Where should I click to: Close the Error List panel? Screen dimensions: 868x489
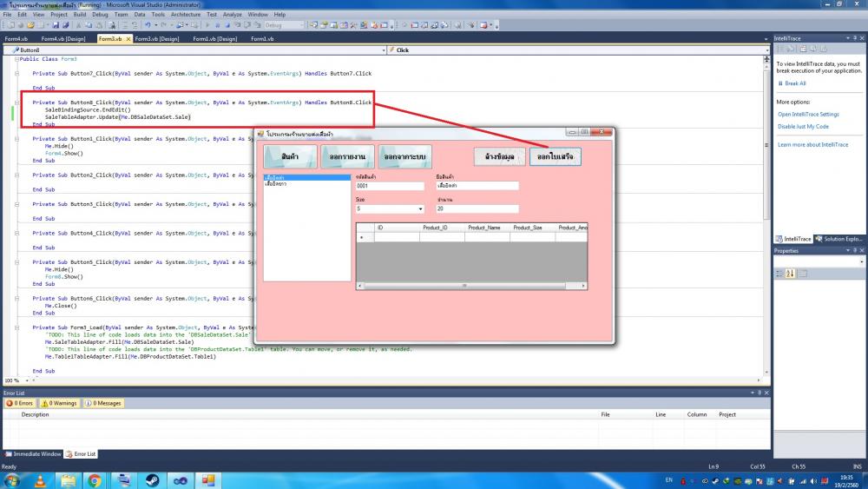(766, 393)
